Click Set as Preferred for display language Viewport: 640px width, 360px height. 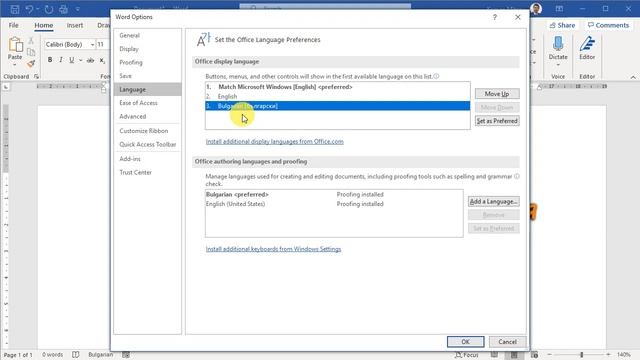(x=497, y=121)
